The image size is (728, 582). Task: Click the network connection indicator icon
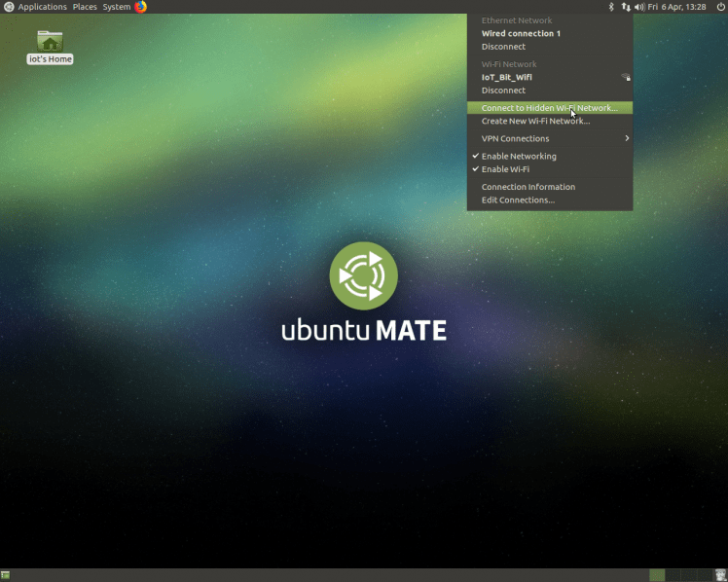[x=626, y=7]
